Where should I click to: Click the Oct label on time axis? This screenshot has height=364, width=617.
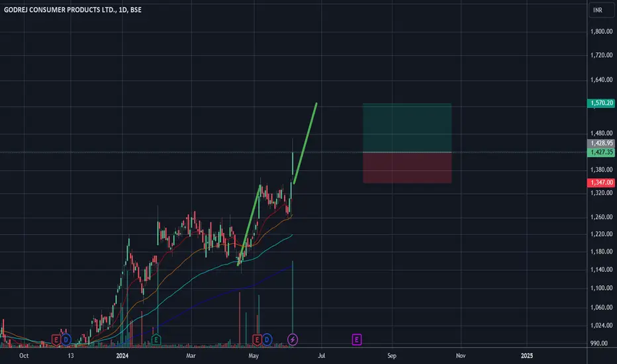(24, 356)
